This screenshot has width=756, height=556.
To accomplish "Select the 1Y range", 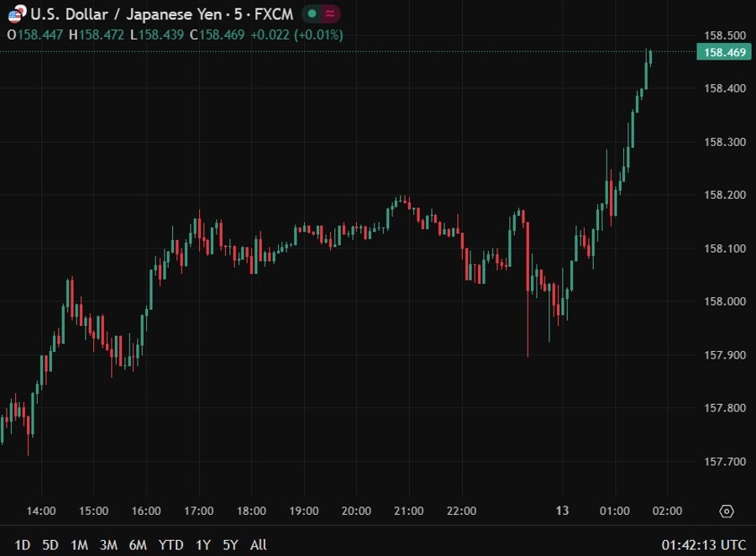I will click(x=202, y=545).
